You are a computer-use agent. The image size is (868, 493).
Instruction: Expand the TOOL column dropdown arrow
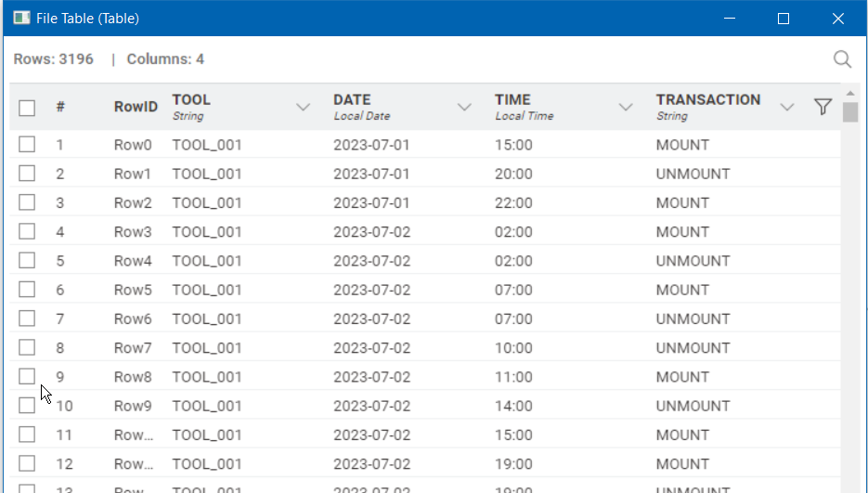(x=303, y=108)
